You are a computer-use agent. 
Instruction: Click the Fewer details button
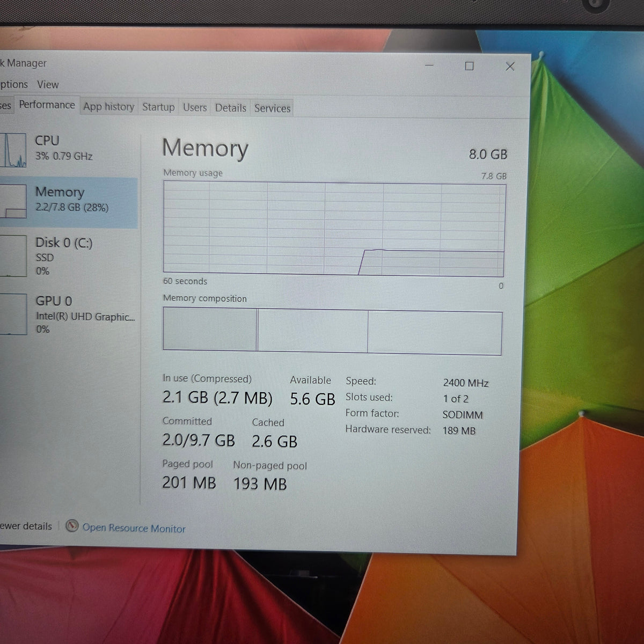pyautogui.click(x=26, y=526)
